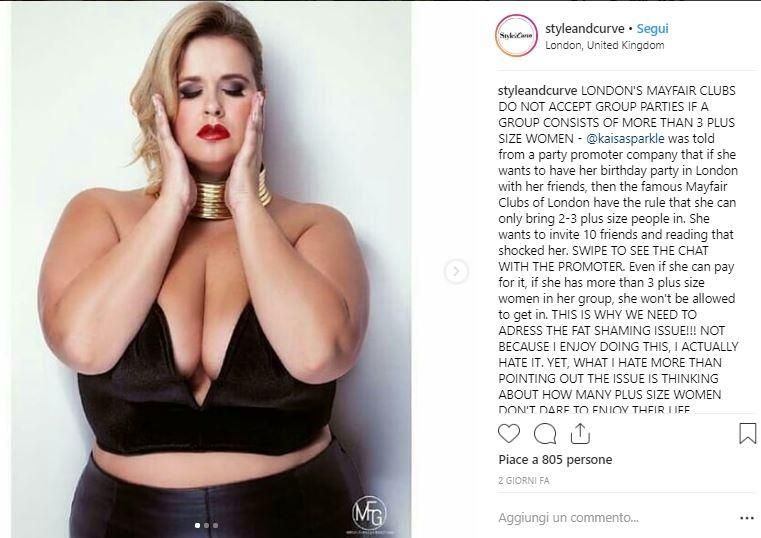Viewport: 761px width, 538px height.
Task: Open the three-dot more options menu
Action: pyautogui.click(x=746, y=519)
